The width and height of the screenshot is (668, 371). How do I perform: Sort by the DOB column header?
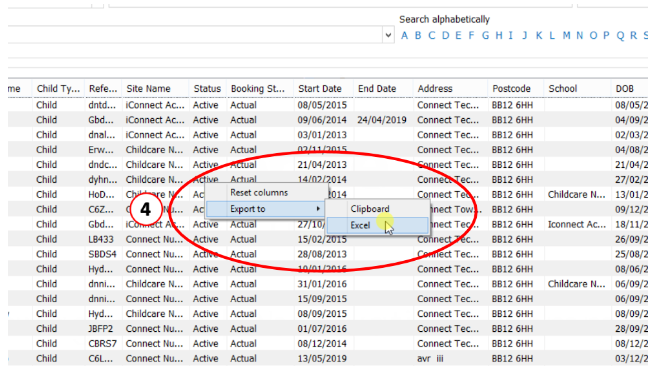(x=630, y=89)
